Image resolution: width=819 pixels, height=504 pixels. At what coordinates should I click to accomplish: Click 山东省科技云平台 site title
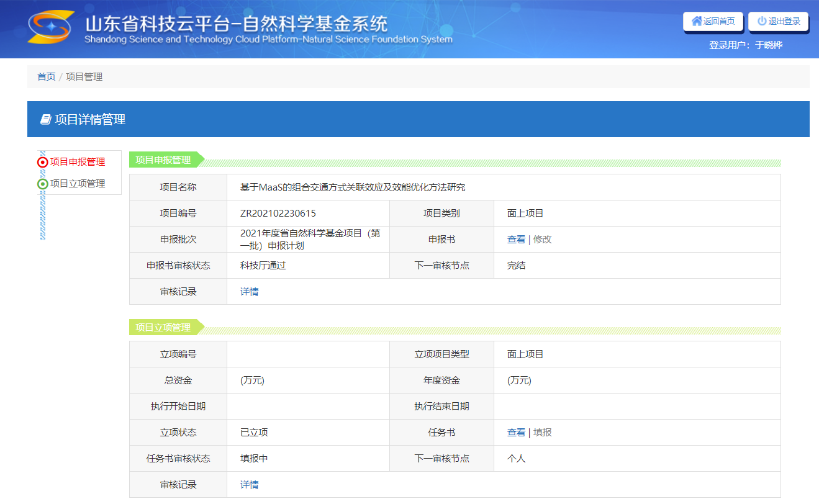pyautogui.click(x=236, y=24)
